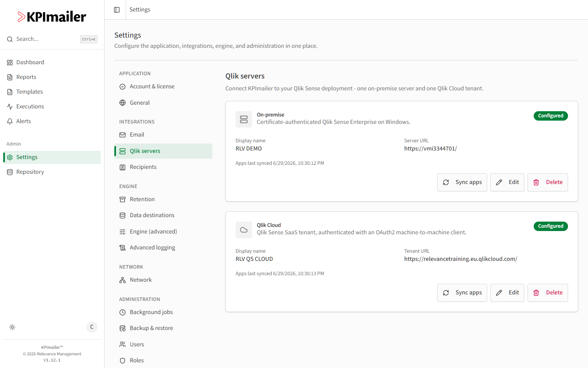Click the Executions activity icon
Viewport: 588px width, 368px height.
[x=10, y=107]
